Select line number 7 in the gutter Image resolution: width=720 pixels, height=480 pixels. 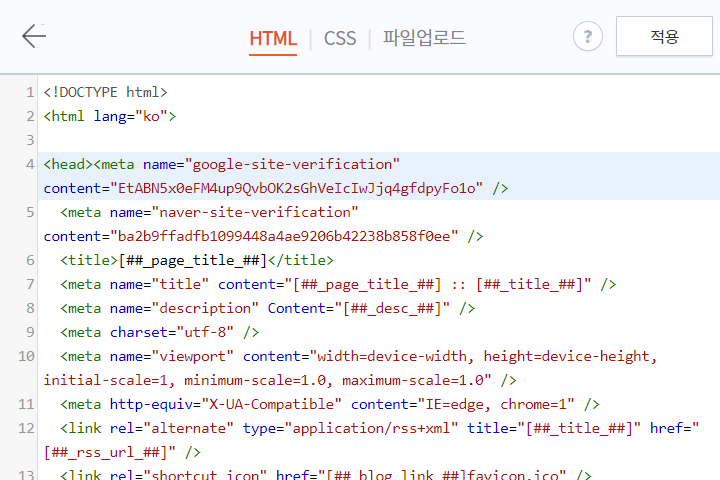tap(30, 284)
